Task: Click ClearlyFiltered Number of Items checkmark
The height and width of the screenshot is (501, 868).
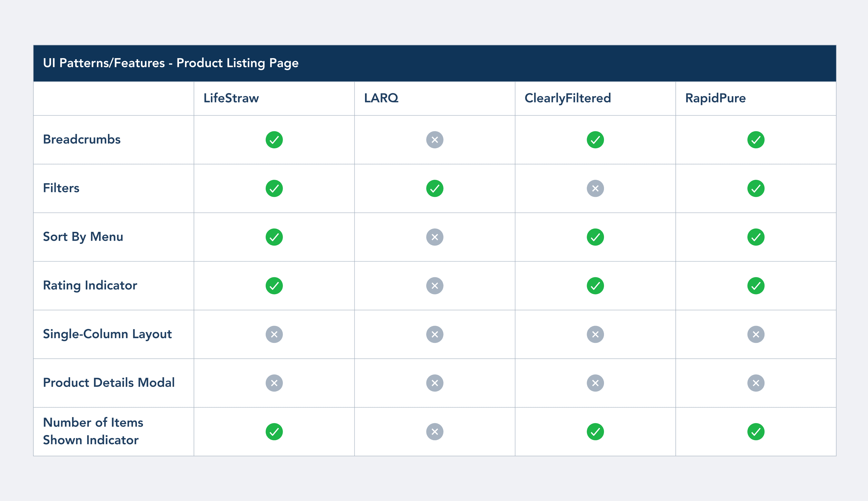Action: [x=595, y=431]
